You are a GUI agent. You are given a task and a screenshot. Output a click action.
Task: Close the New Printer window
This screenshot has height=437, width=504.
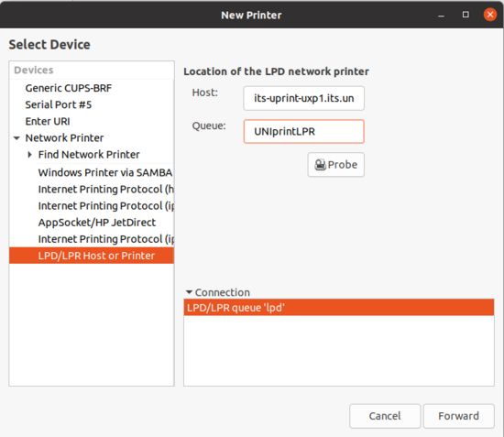490,15
